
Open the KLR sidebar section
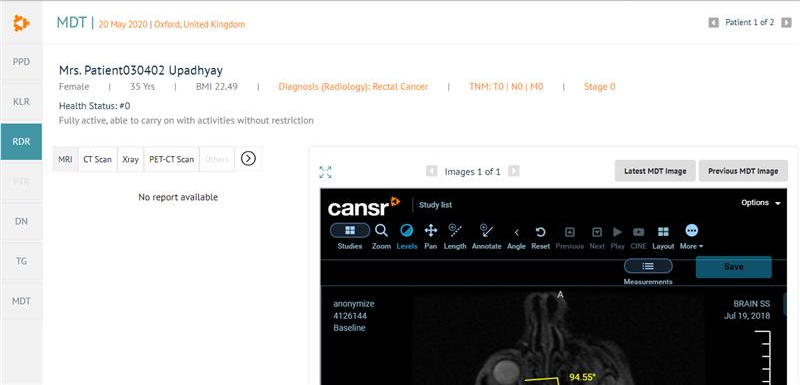click(21, 102)
